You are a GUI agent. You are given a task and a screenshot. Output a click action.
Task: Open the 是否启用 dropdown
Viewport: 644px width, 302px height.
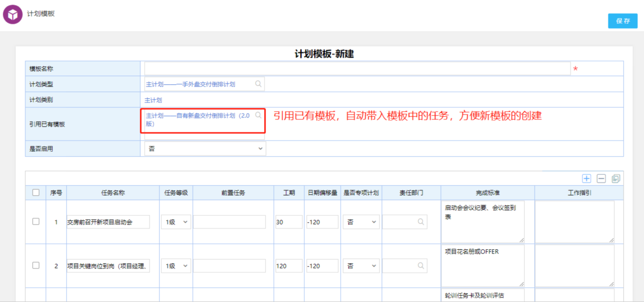(205, 149)
